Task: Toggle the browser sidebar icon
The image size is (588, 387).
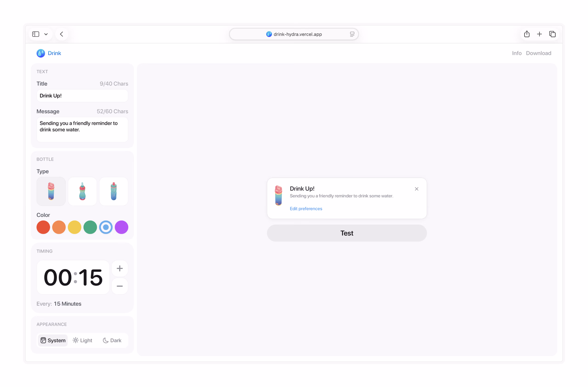Action: click(36, 34)
